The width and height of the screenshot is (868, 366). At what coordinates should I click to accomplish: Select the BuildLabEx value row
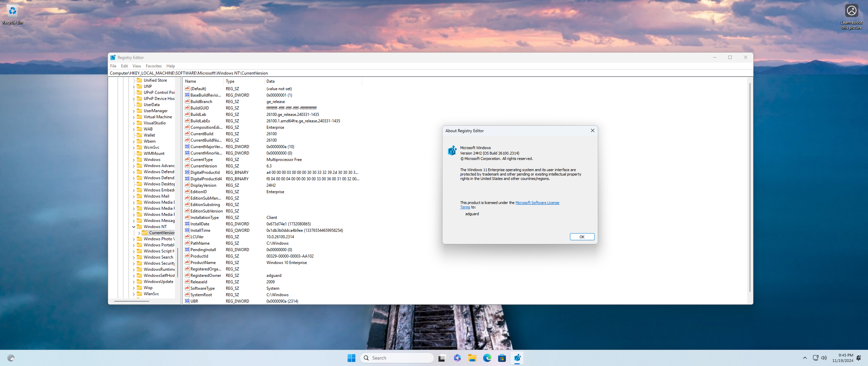(273, 121)
